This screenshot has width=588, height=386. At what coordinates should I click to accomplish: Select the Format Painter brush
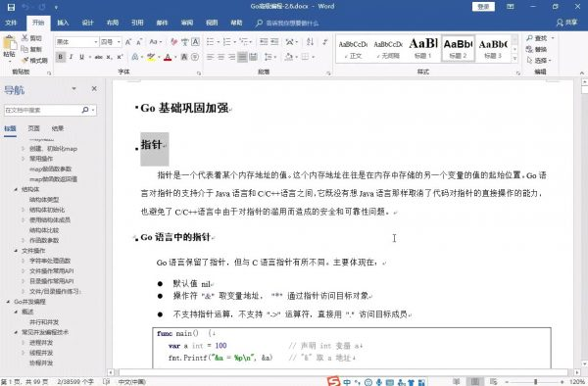click(x=24, y=60)
